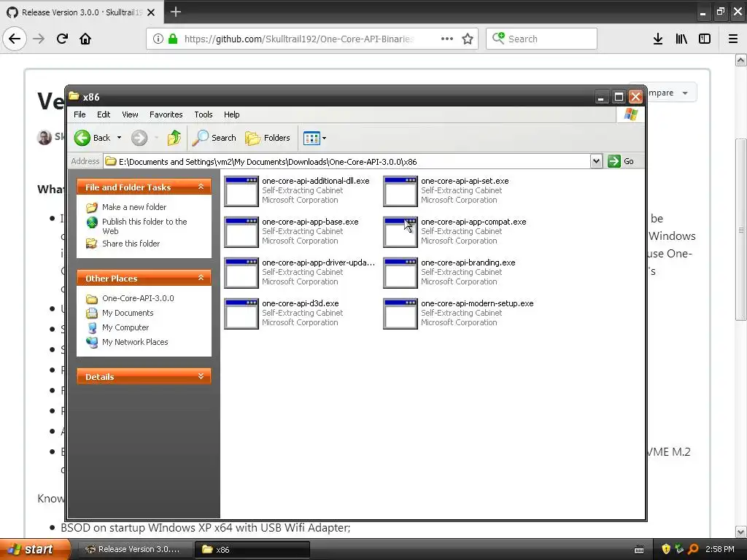The width and height of the screenshot is (747, 560).
Task: Open Favorites menu in Explorer
Action: click(x=166, y=114)
